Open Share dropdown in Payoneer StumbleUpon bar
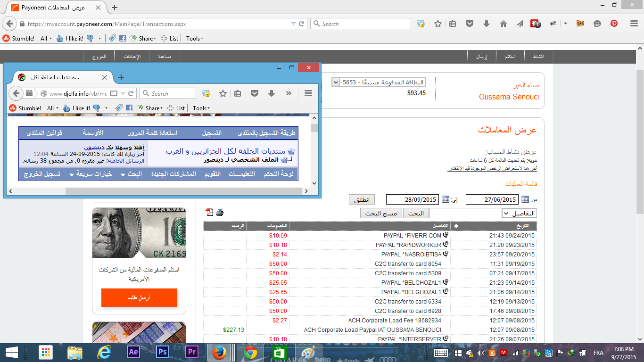The height and width of the screenshot is (362, 644). click(x=143, y=39)
